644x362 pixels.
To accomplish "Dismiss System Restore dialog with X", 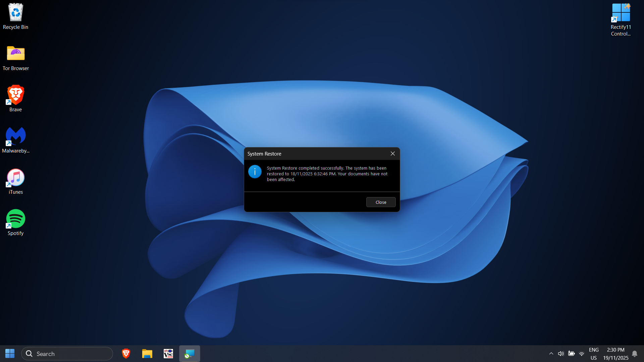I will [392, 154].
